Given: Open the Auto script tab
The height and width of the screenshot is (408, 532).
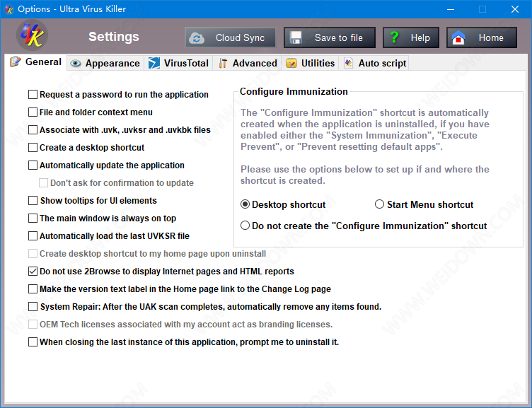Looking at the screenshot, I should click(375, 64).
